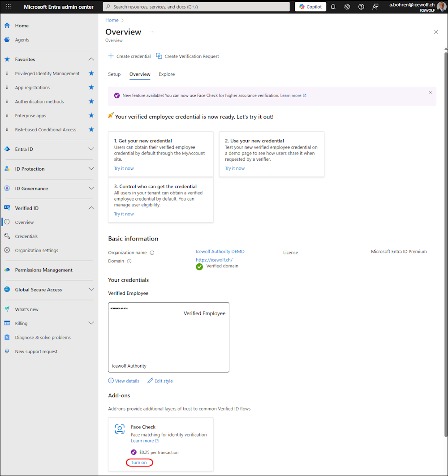Select the Overview tab
This screenshot has width=448, height=476.
click(x=140, y=74)
